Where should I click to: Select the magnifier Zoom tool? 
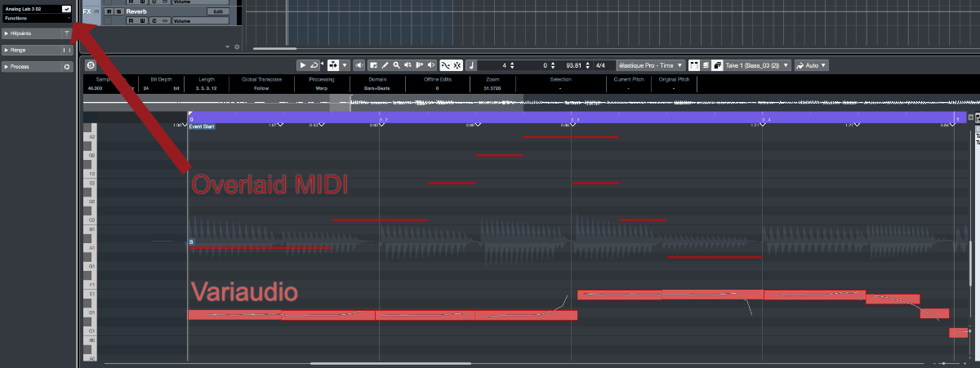pyautogui.click(x=396, y=65)
